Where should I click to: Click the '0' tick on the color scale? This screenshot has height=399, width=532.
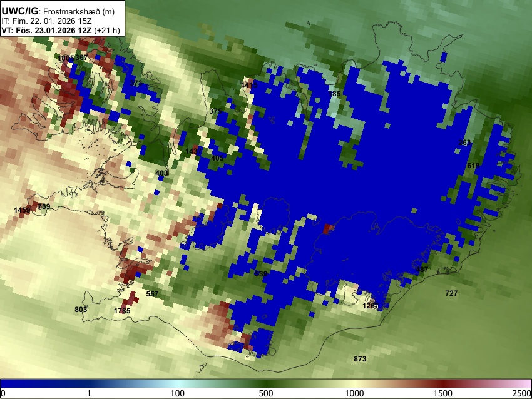click(3, 393)
